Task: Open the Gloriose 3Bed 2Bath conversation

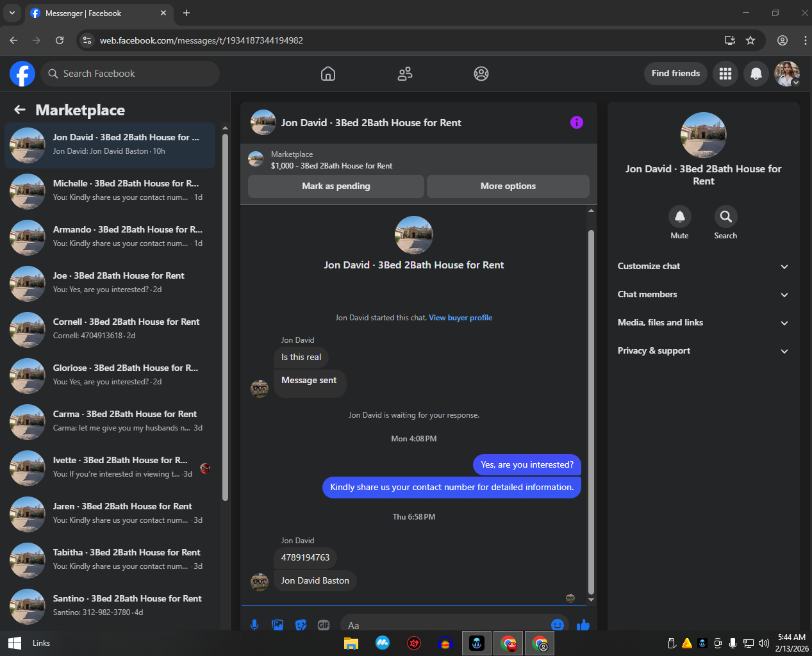Action: point(110,375)
